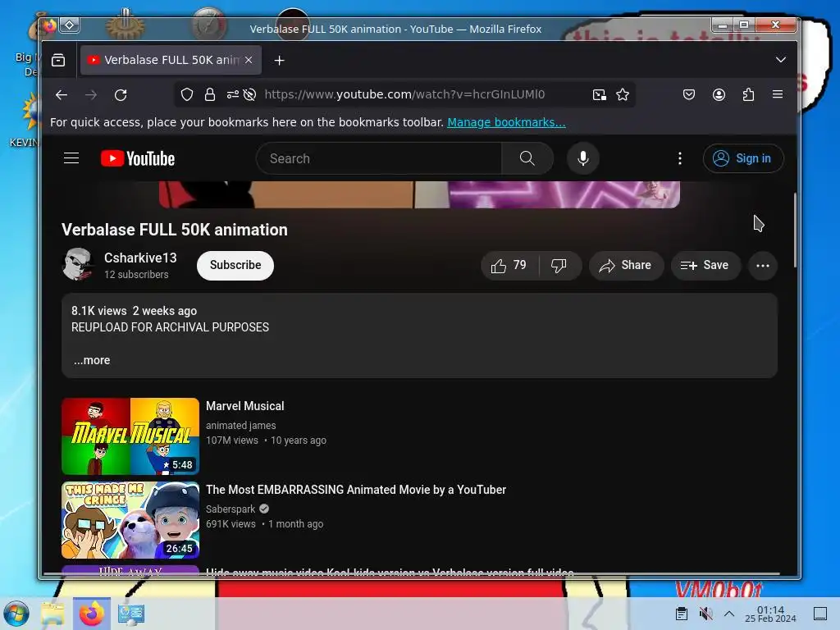This screenshot has height=630, width=840.
Task: Click Sign in on YouTube
Action: tap(743, 158)
